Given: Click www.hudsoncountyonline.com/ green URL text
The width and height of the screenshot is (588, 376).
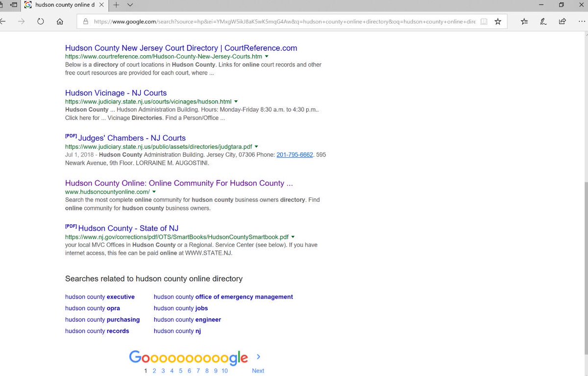Looking at the screenshot, I should [x=107, y=192].
